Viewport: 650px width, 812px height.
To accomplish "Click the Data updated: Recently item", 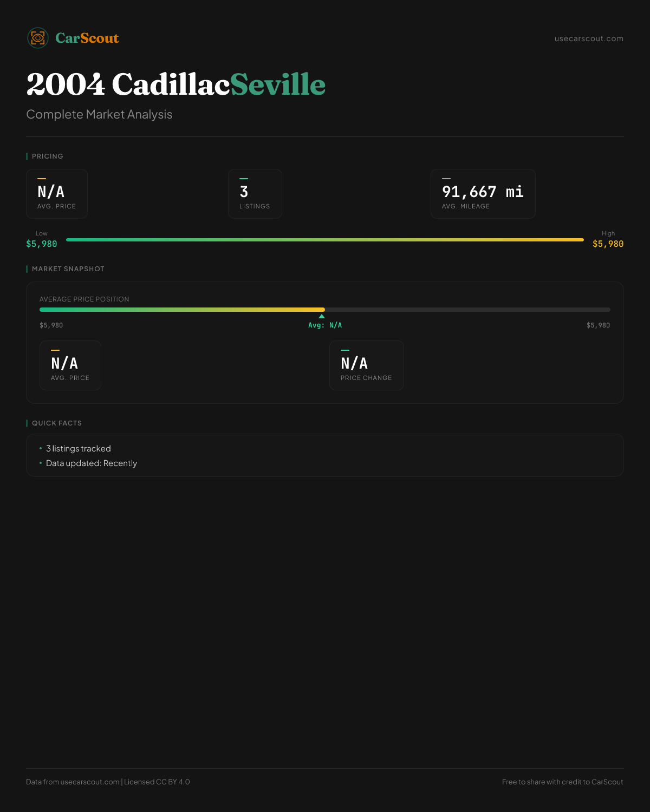I will tap(91, 463).
